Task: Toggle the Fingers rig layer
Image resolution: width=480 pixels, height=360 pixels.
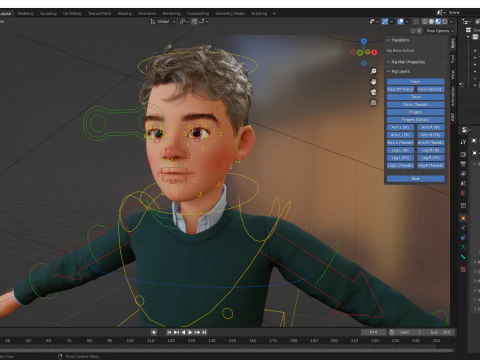Action: pyautogui.click(x=416, y=112)
